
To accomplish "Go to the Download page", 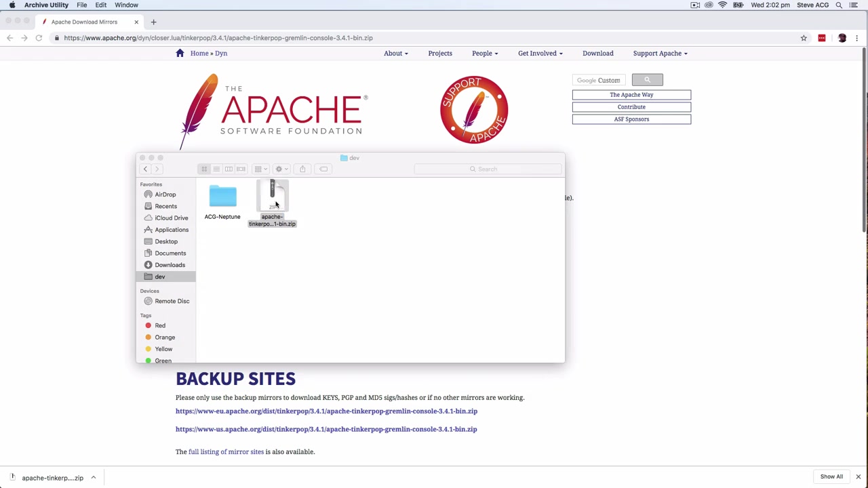I will (598, 53).
